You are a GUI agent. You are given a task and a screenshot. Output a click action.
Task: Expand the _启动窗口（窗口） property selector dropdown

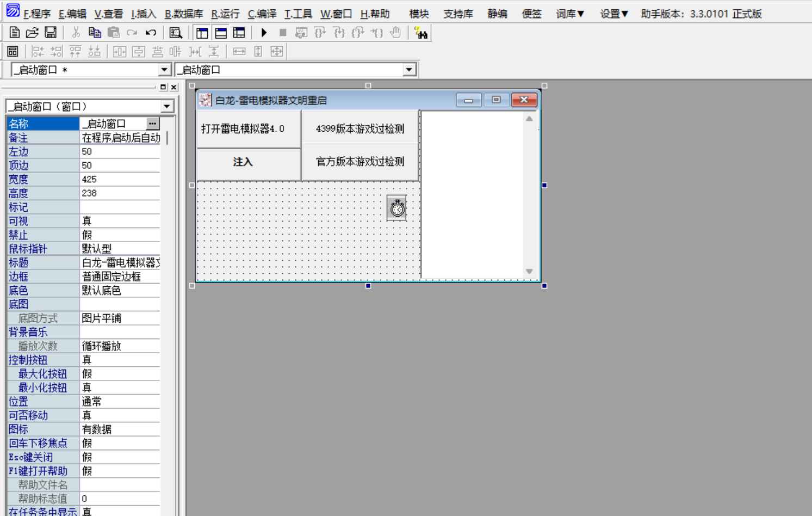(x=166, y=107)
